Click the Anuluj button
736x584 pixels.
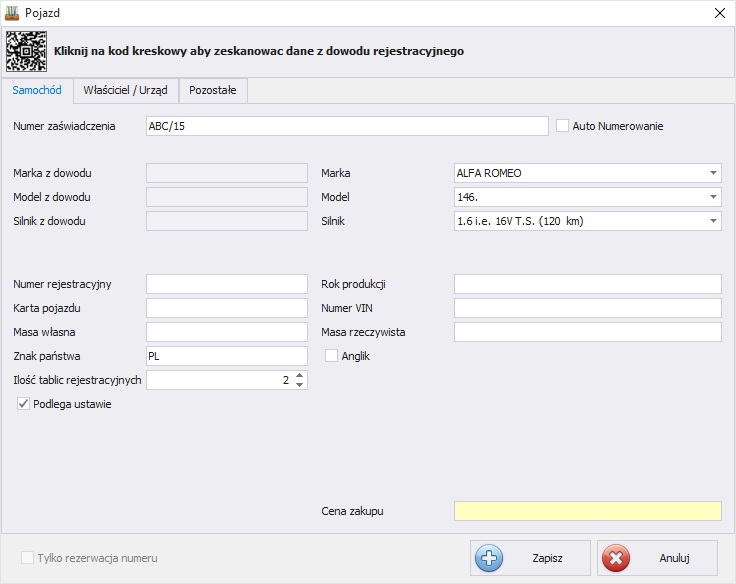657,558
